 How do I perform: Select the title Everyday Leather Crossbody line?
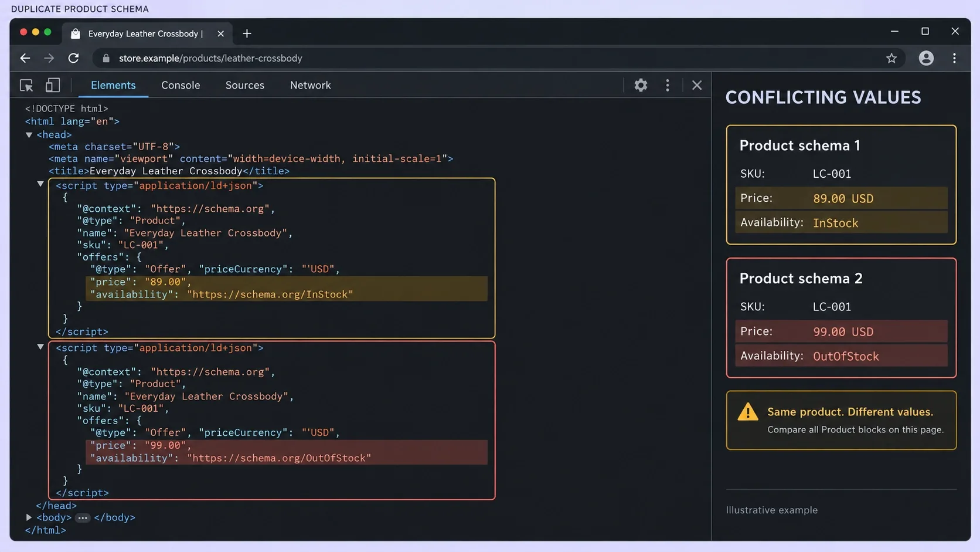tap(169, 171)
